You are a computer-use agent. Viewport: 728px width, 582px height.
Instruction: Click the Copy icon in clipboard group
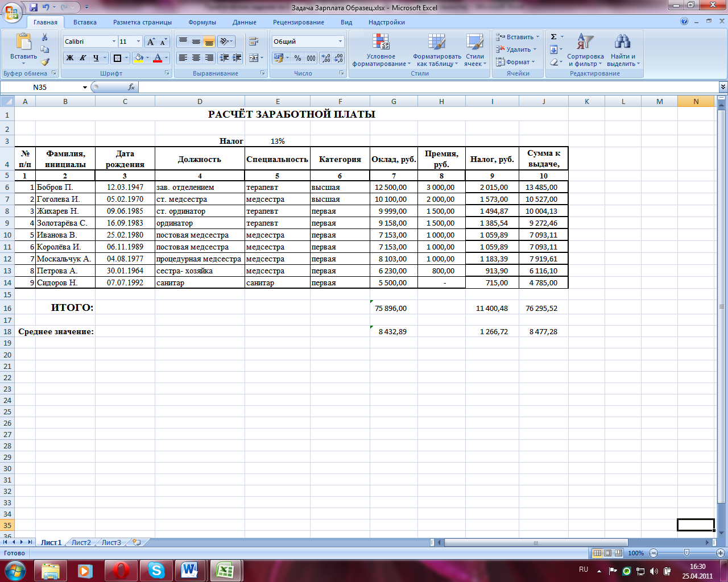(x=45, y=49)
